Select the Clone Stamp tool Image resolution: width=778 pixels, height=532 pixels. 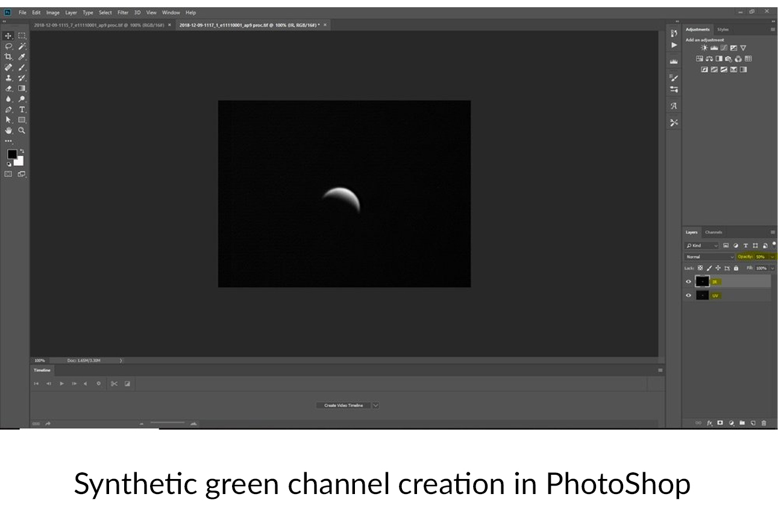click(8, 78)
